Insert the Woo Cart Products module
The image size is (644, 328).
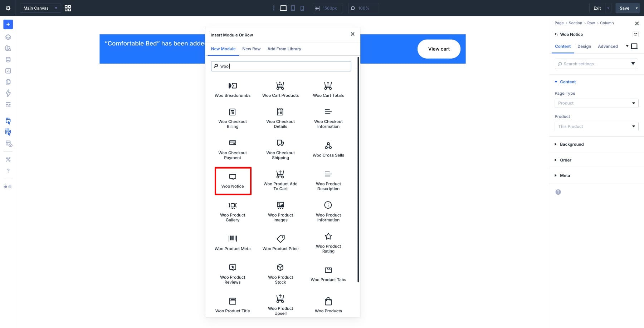tap(280, 89)
